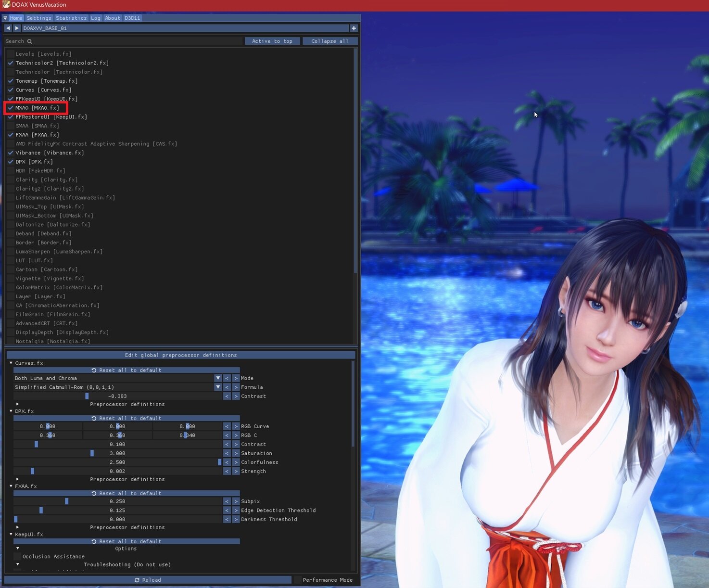Uncheck Vibrance effect
The image size is (709, 588).
click(x=10, y=153)
